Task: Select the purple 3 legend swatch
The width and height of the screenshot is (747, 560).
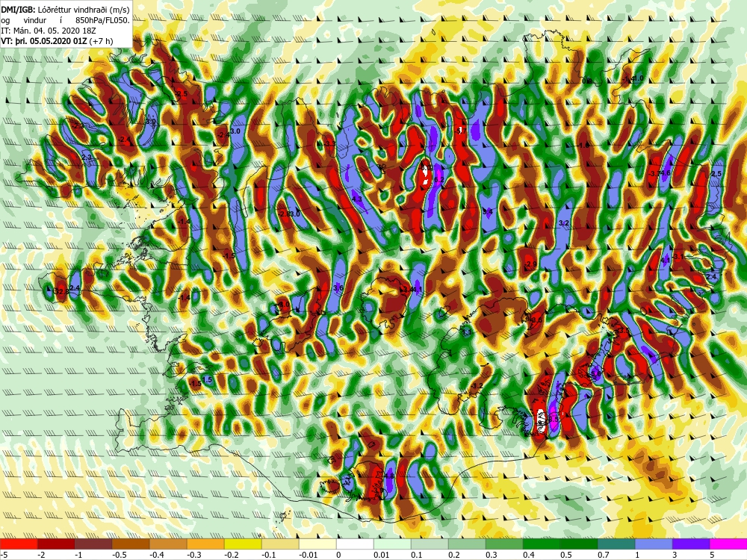Action: [x=691, y=544]
